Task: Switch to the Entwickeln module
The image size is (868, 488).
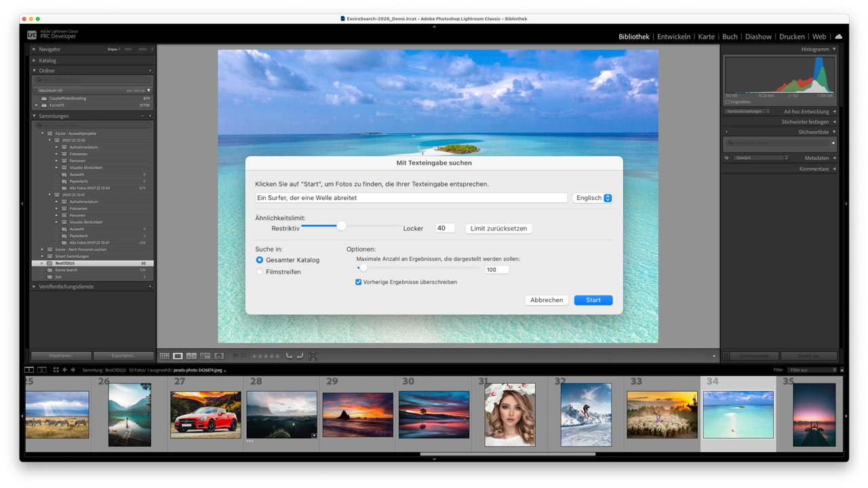Action: pyautogui.click(x=673, y=37)
